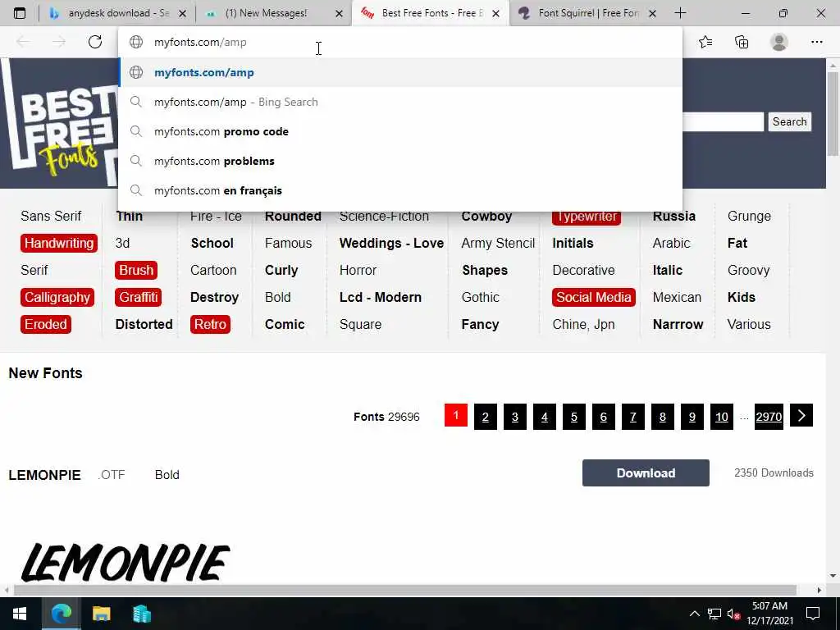Click Download button for LEMONPIE
The width and height of the screenshot is (840, 630).
(646, 473)
